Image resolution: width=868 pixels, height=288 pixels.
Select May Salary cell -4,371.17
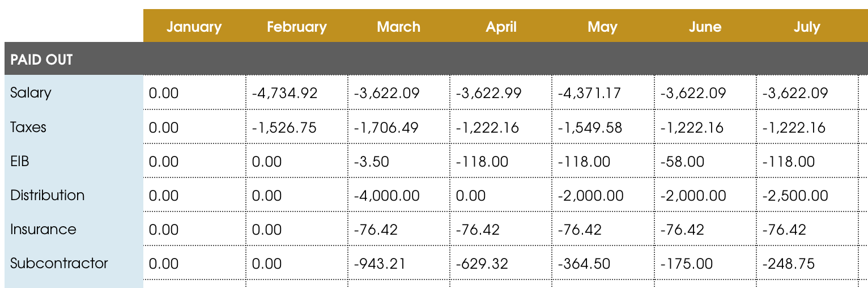(x=590, y=93)
